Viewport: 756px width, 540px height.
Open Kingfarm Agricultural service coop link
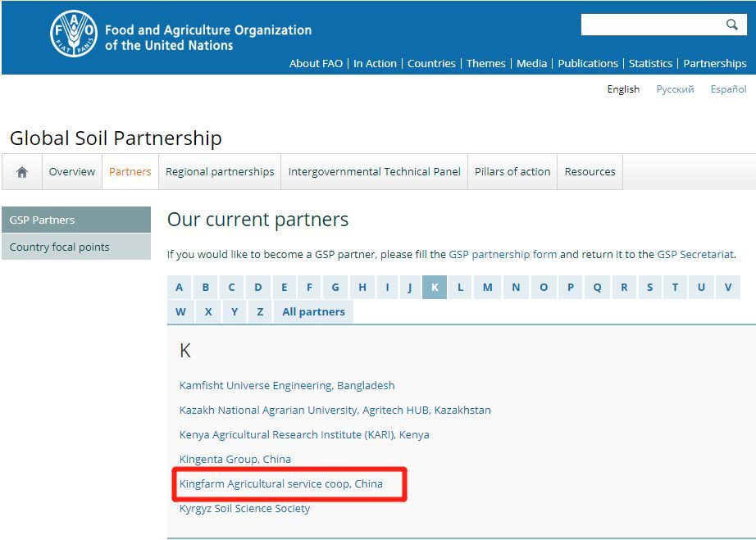point(281,483)
